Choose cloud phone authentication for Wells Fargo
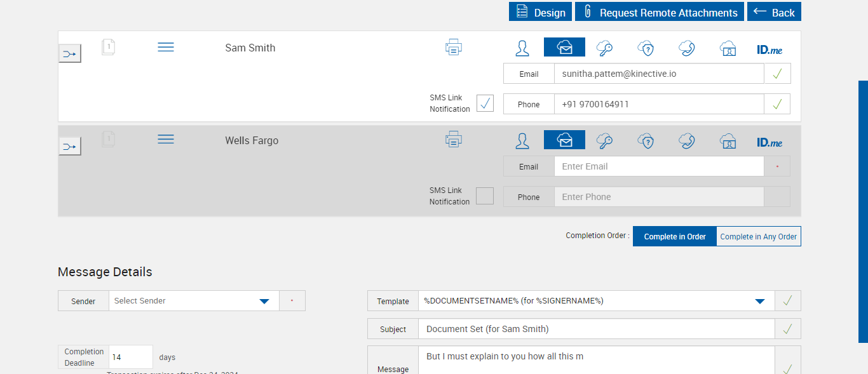Image resolution: width=868 pixels, height=374 pixels. click(x=686, y=141)
